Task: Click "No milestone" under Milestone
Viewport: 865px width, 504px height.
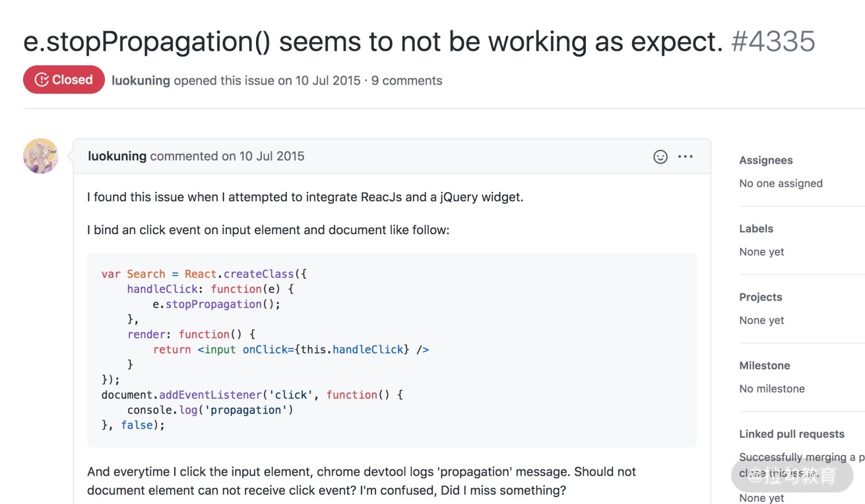Action: pos(772,389)
